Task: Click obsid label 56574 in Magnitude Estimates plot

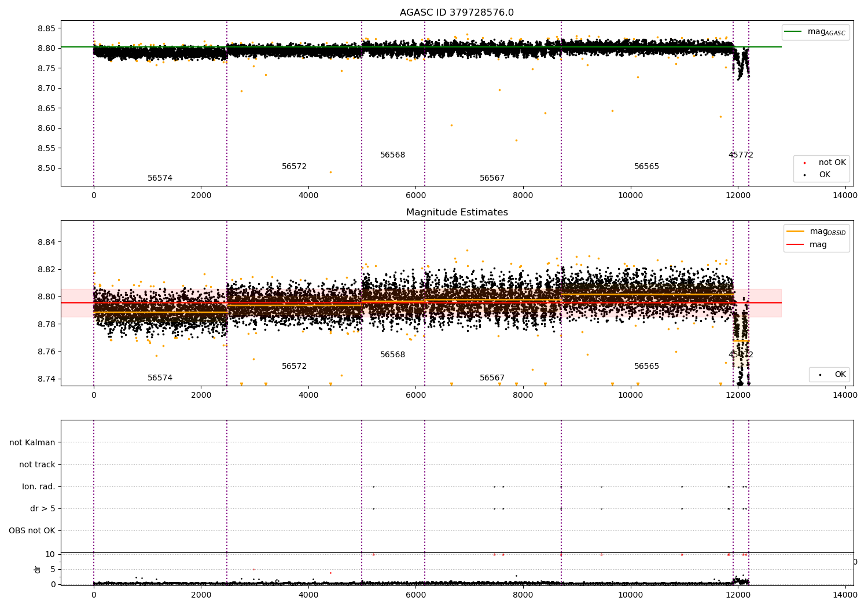Action: [x=160, y=378]
